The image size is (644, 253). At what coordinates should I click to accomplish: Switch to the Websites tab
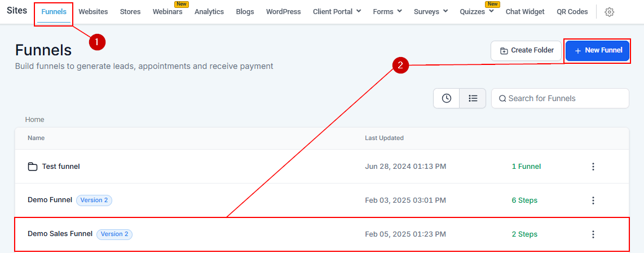tap(93, 12)
